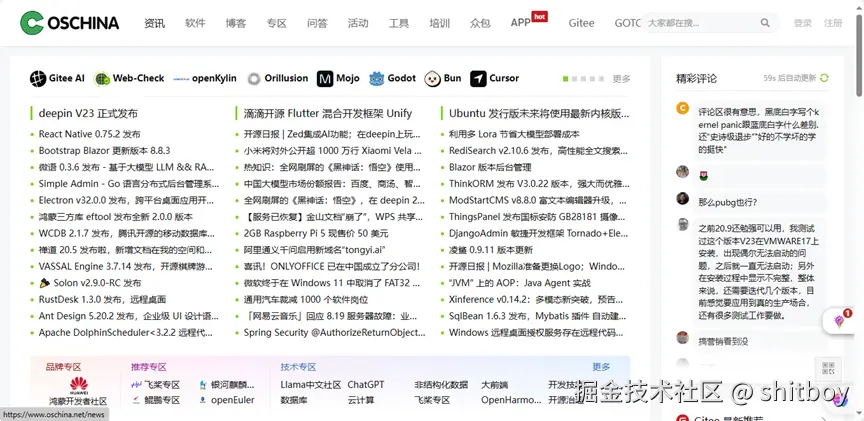864x421 pixels.
Task: Click the comments auto-refresh icon
Action: 824,78
